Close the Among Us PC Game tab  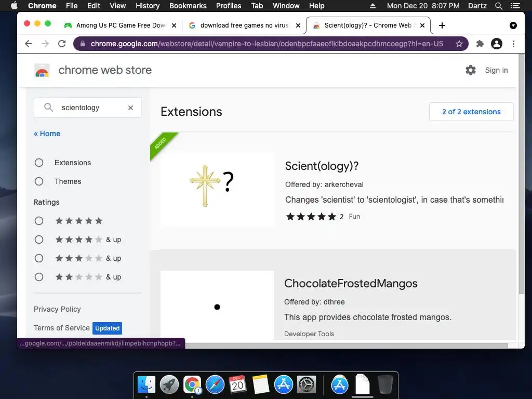point(174,25)
